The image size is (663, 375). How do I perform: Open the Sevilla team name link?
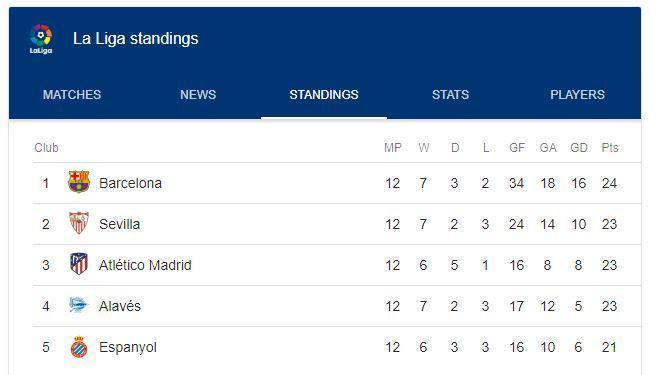(x=119, y=224)
